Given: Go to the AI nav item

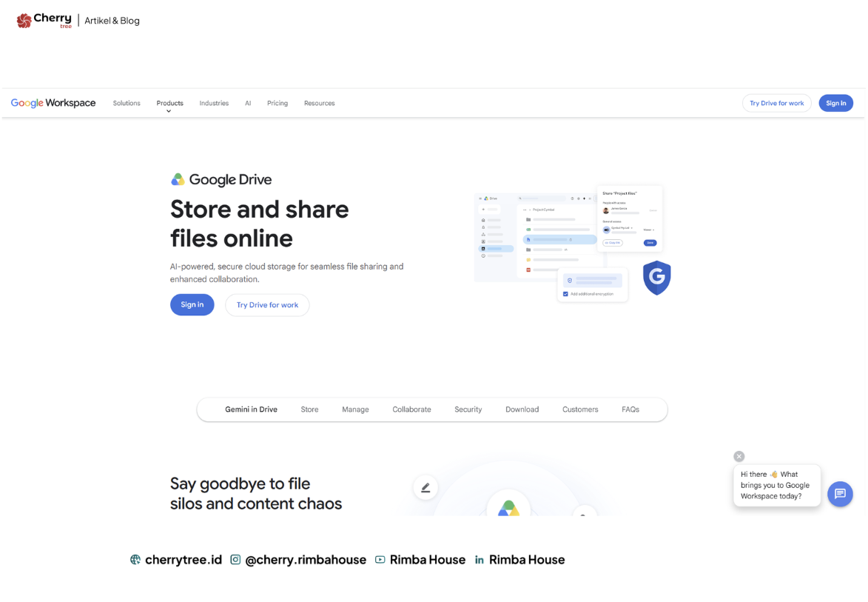Looking at the screenshot, I should click(x=248, y=103).
